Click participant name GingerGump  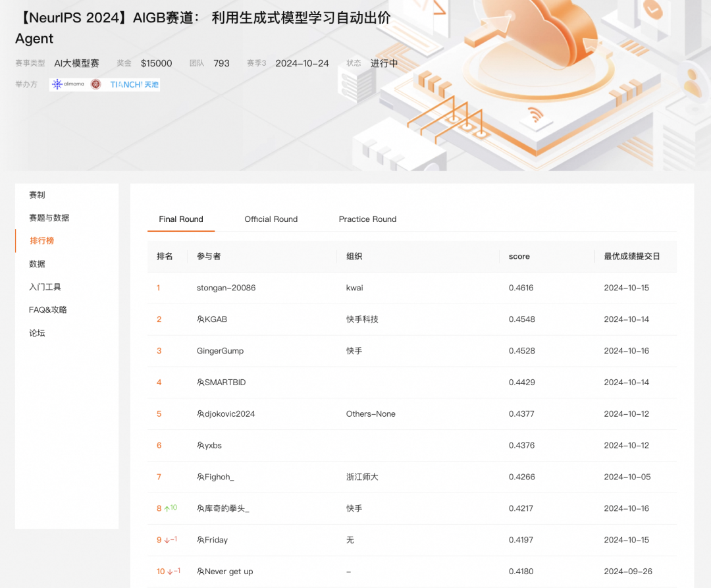220,351
